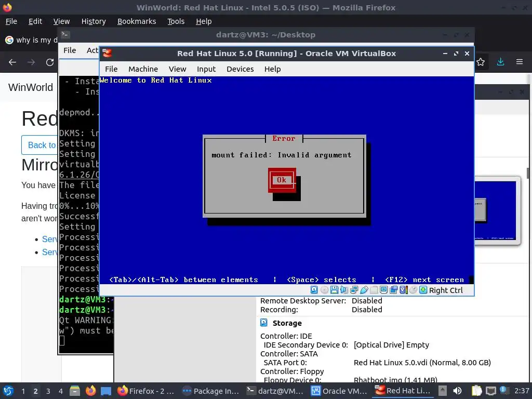The image size is (532, 399).
Task: Click the removable media eject tray icon
Action: pyautogui.click(x=442, y=391)
